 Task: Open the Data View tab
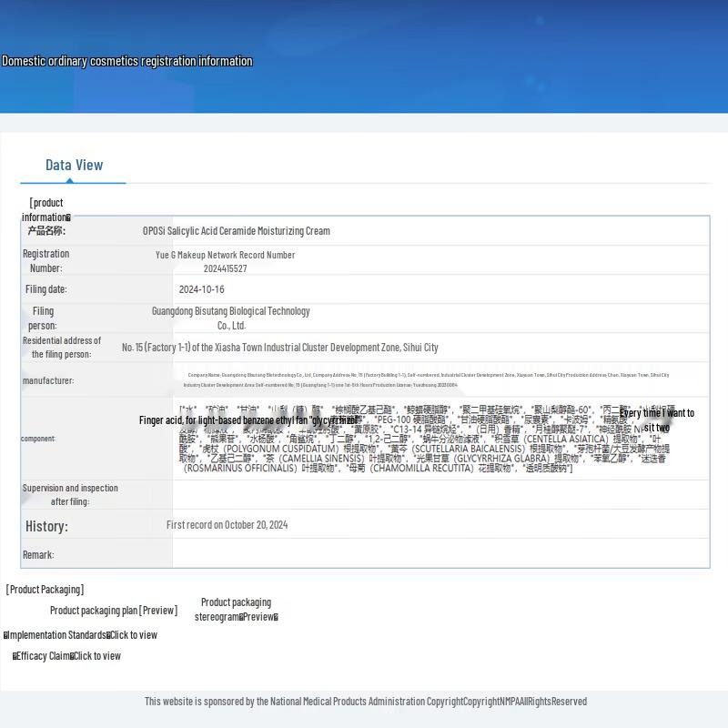tap(74, 165)
